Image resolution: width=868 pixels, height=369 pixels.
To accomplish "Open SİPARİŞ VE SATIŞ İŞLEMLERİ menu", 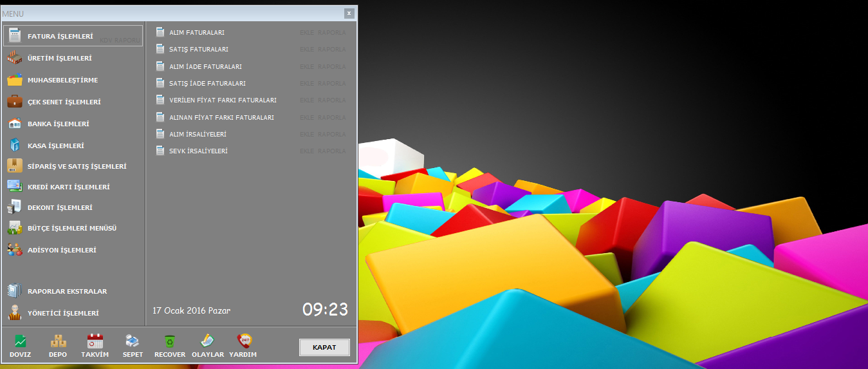I will point(77,166).
